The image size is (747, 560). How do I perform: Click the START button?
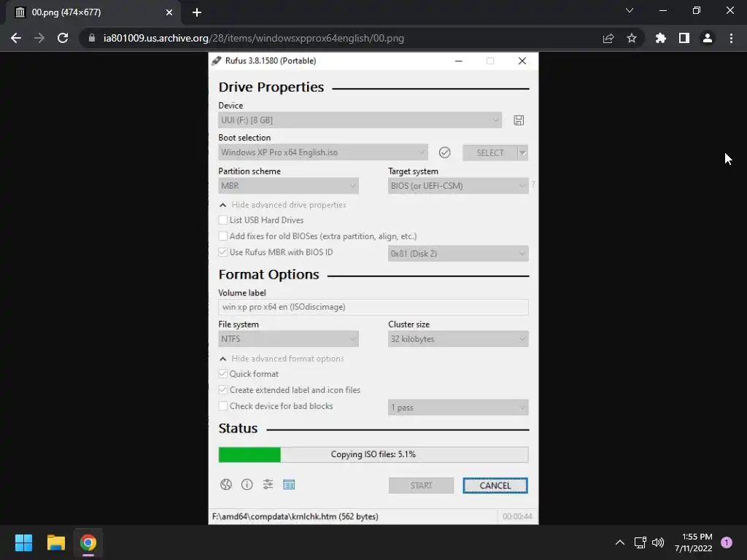pos(421,485)
